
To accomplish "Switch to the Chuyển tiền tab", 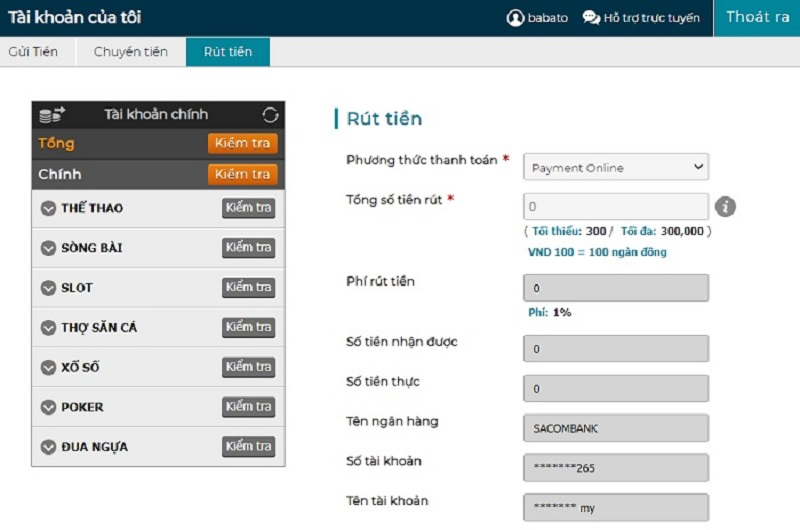I will (131, 52).
